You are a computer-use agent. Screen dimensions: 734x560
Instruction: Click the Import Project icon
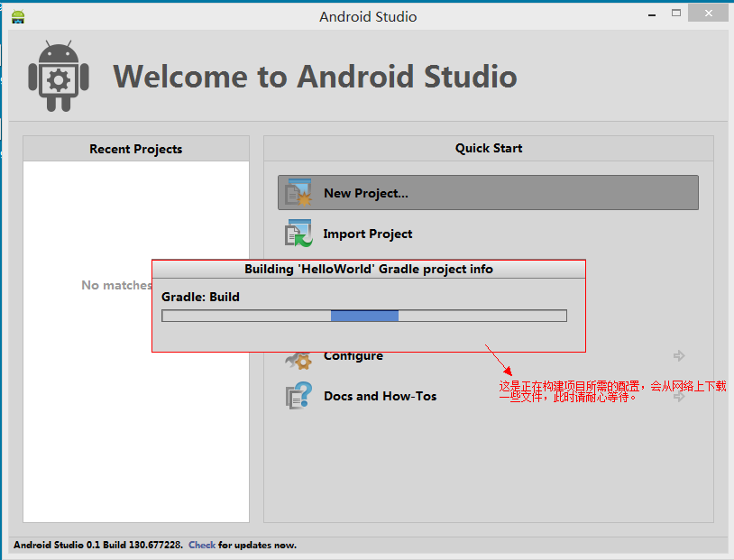tap(298, 234)
